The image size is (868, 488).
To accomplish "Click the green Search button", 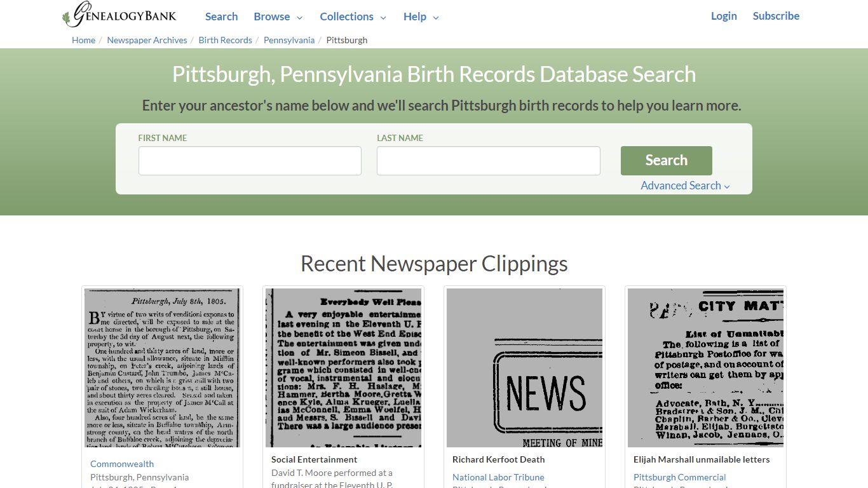I will pyautogui.click(x=666, y=161).
